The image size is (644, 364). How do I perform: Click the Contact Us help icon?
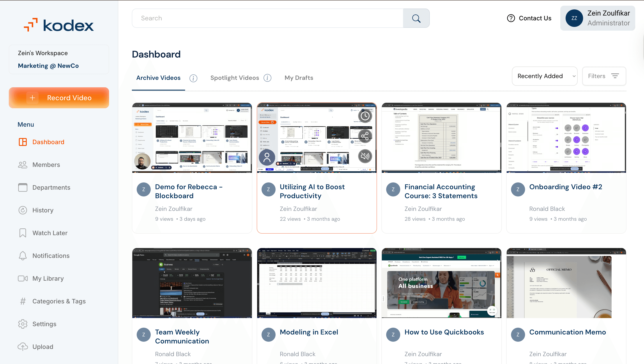coord(511,18)
